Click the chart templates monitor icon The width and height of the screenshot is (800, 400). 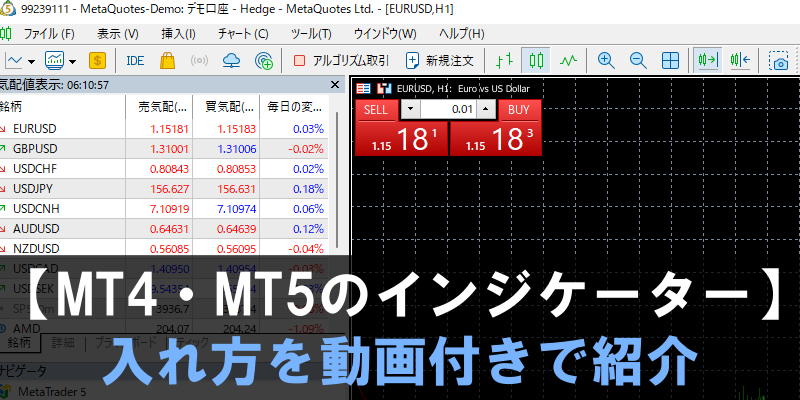pos(54,61)
